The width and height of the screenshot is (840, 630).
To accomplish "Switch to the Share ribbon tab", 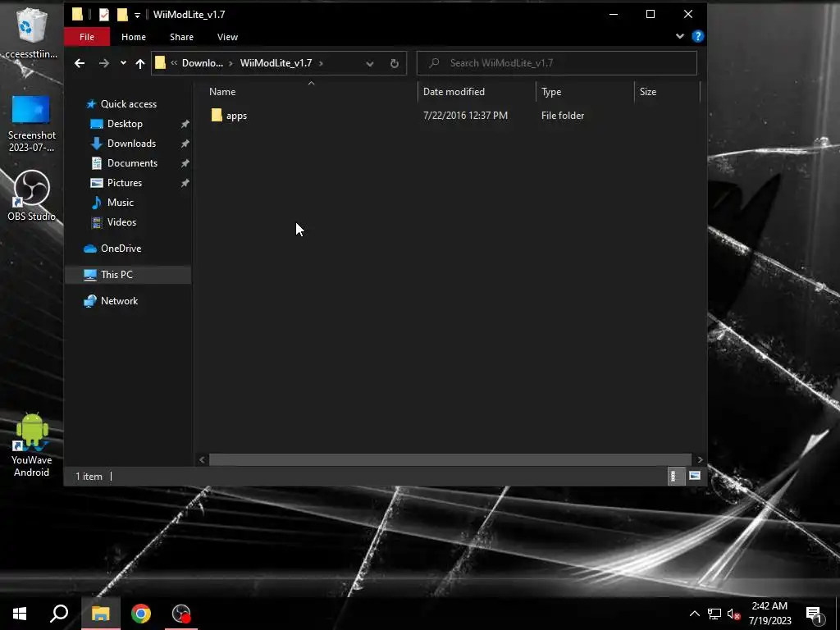I will coord(181,37).
